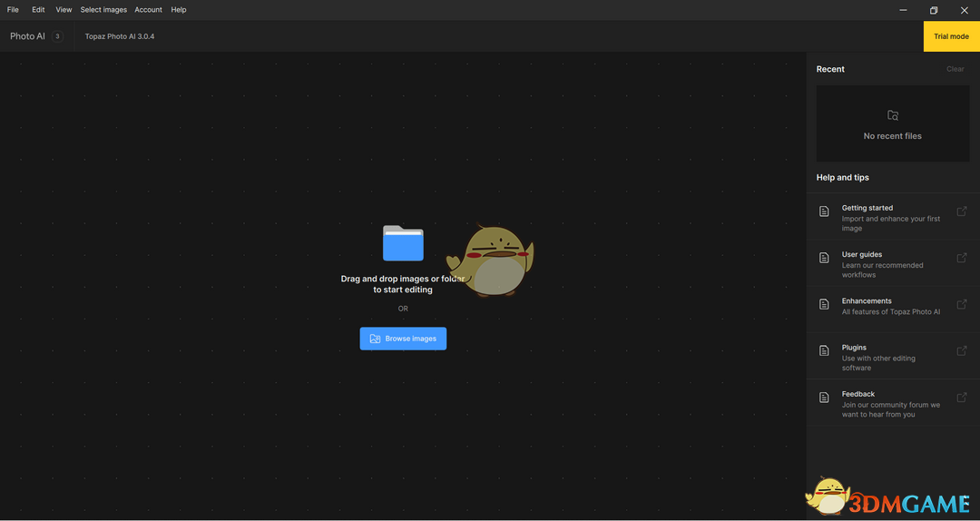Click 'Import and enhance your first image' text
Screen dimensions: 980x521
[891, 224]
